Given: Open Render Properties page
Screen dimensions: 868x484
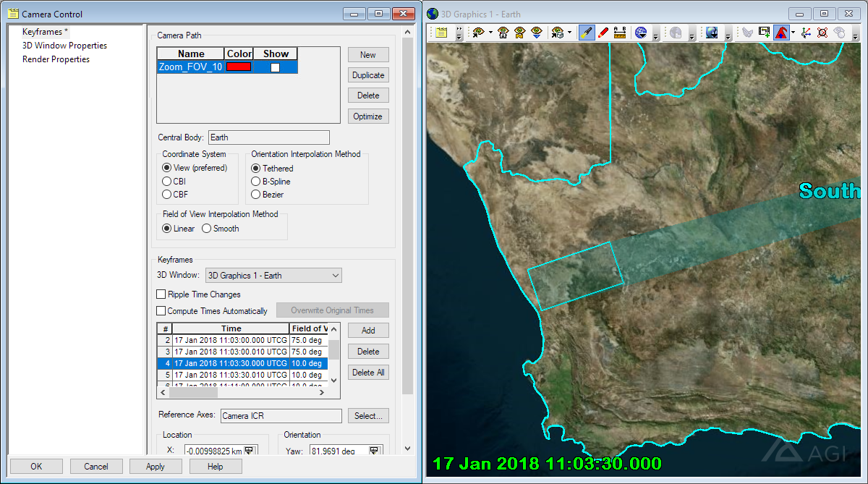Looking at the screenshot, I should 56,59.
